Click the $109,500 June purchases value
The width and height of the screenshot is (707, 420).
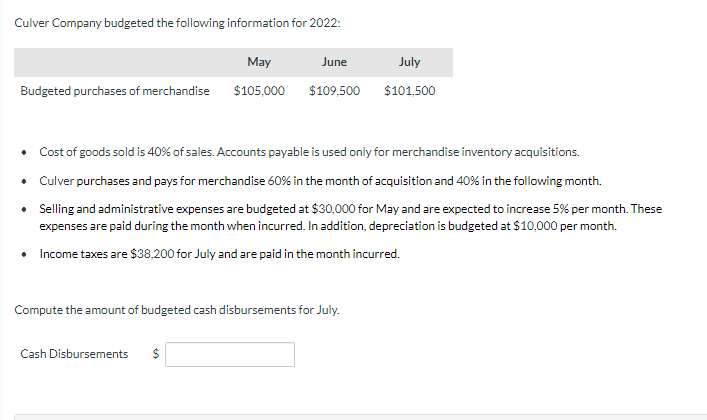[x=335, y=91]
